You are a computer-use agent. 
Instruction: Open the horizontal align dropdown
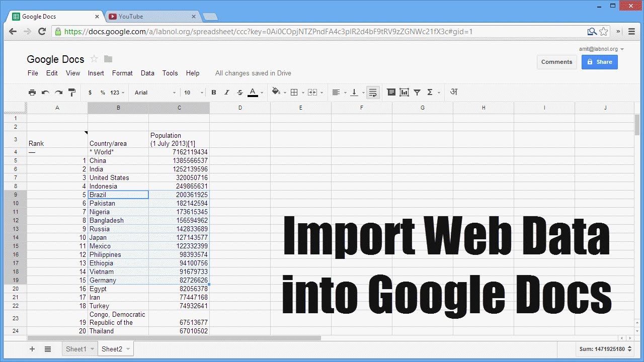pyautogui.click(x=339, y=93)
